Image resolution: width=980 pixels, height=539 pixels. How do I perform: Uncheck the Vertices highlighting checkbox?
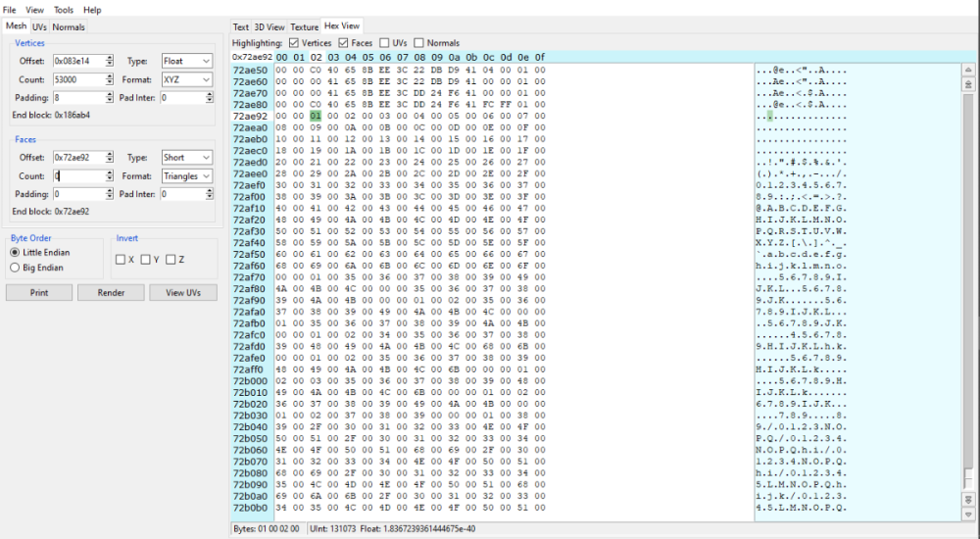click(x=294, y=43)
